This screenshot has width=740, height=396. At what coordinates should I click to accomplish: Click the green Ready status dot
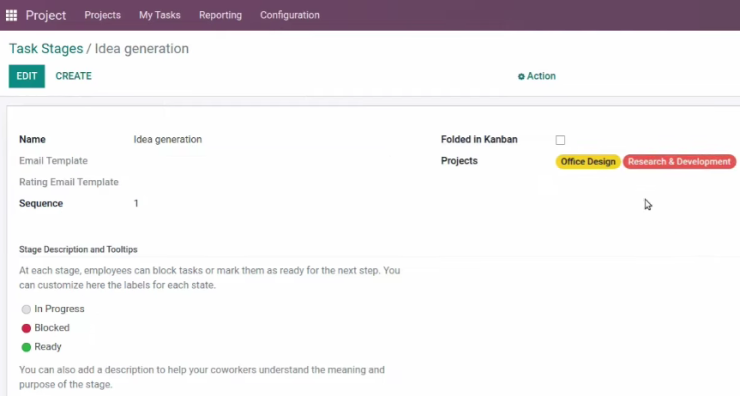[x=26, y=347]
